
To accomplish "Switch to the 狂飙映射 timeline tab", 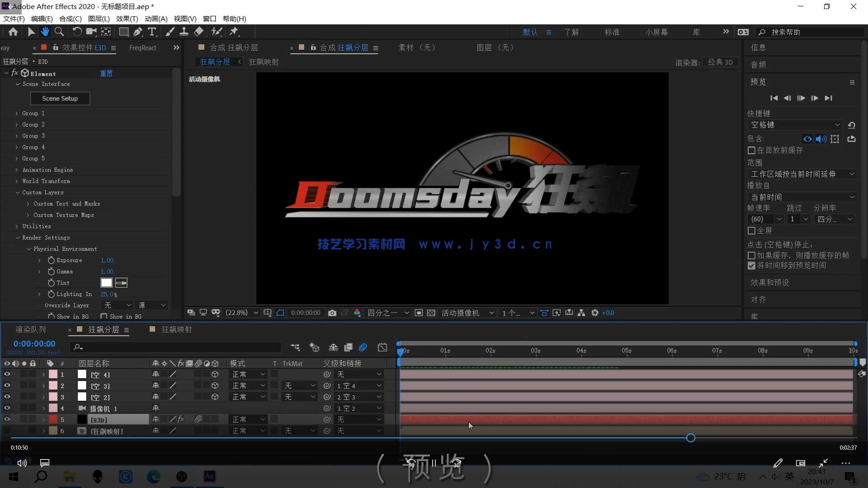I will (176, 329).
